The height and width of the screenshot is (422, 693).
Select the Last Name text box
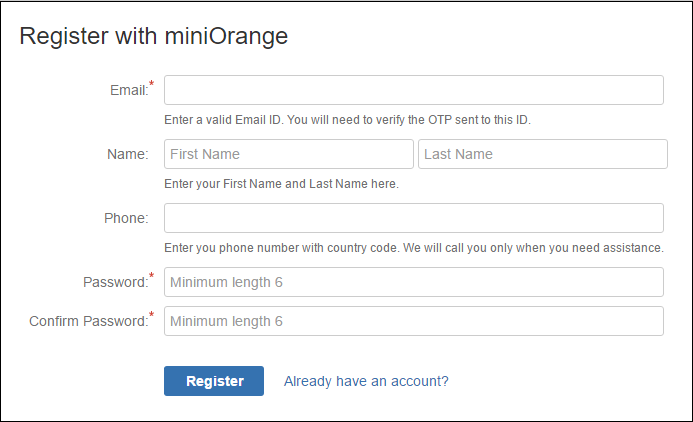[543, 154]
